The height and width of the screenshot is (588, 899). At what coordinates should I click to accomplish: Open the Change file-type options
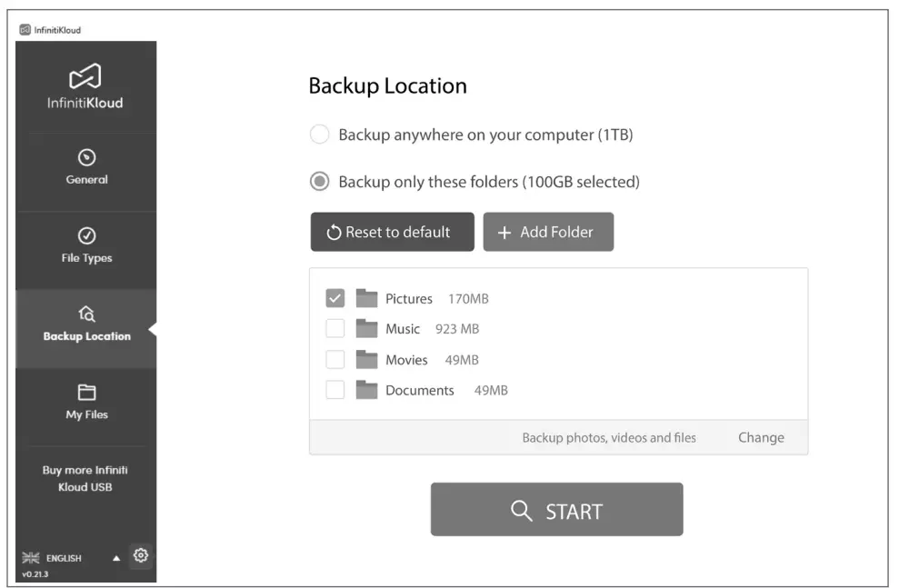760,437
